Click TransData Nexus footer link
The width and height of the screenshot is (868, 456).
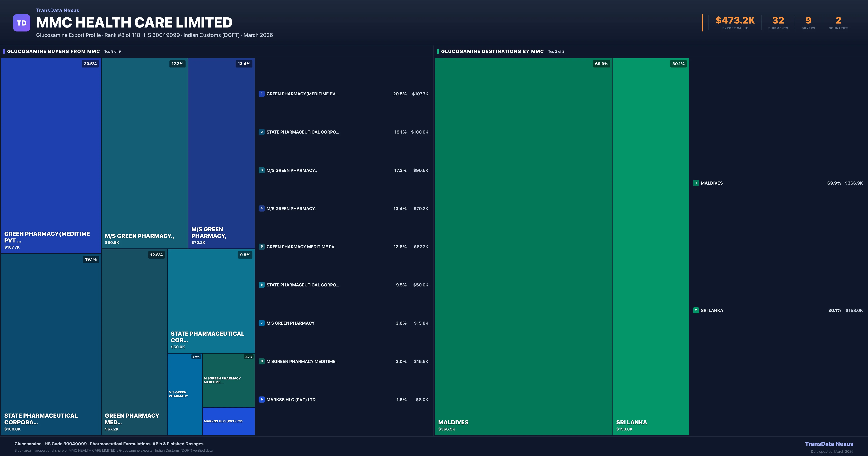coord(829,444)
